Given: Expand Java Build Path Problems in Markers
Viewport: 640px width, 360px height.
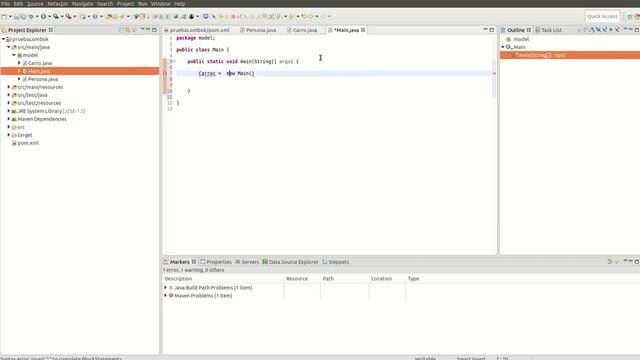Looking at the screenshot, I should pos(165,287).
